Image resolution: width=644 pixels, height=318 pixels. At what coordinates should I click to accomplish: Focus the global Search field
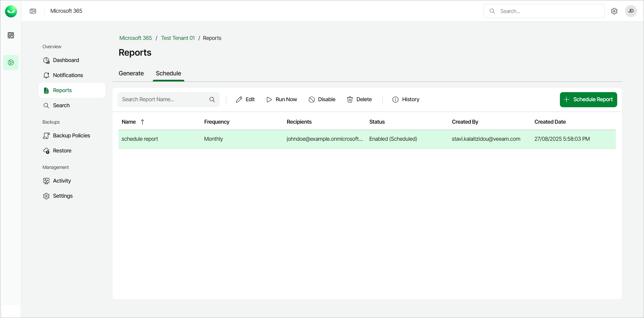(544, 11)
